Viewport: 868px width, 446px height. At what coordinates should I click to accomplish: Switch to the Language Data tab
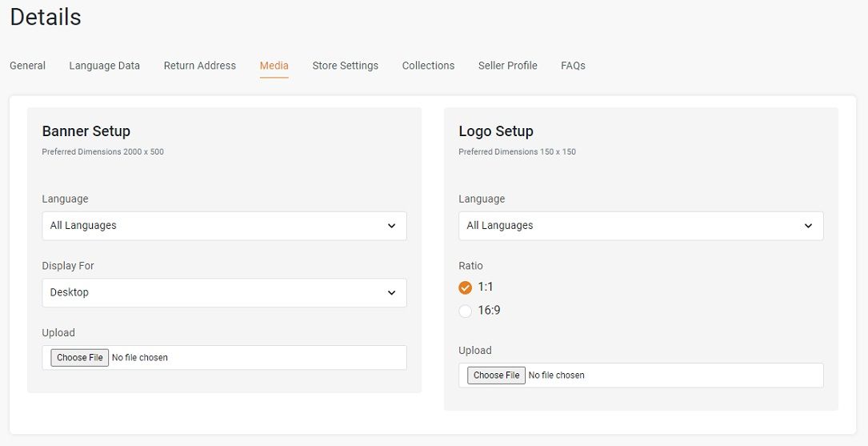[105, 66]
